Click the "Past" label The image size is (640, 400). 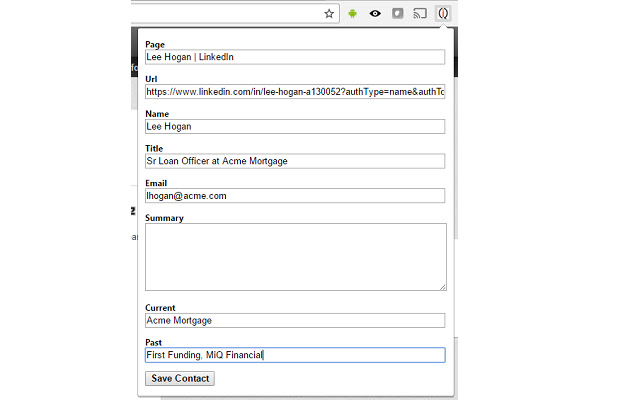pos(153,342)
